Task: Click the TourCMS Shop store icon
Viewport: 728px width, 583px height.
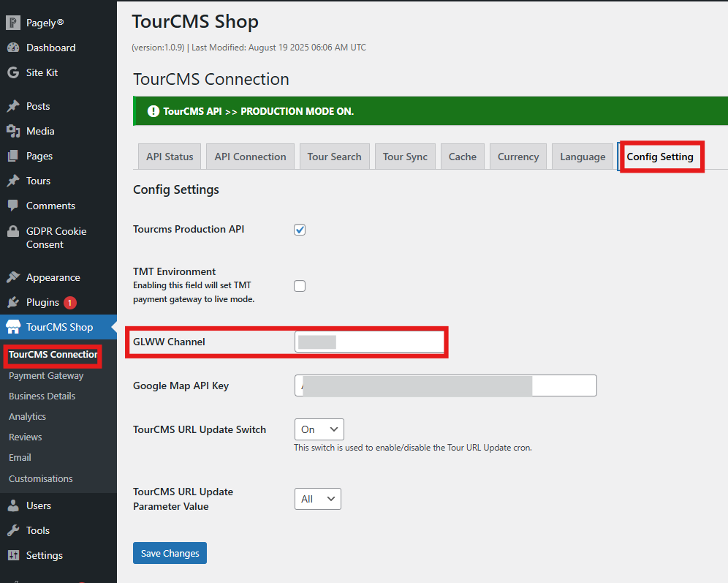Action: click(13, 327)
